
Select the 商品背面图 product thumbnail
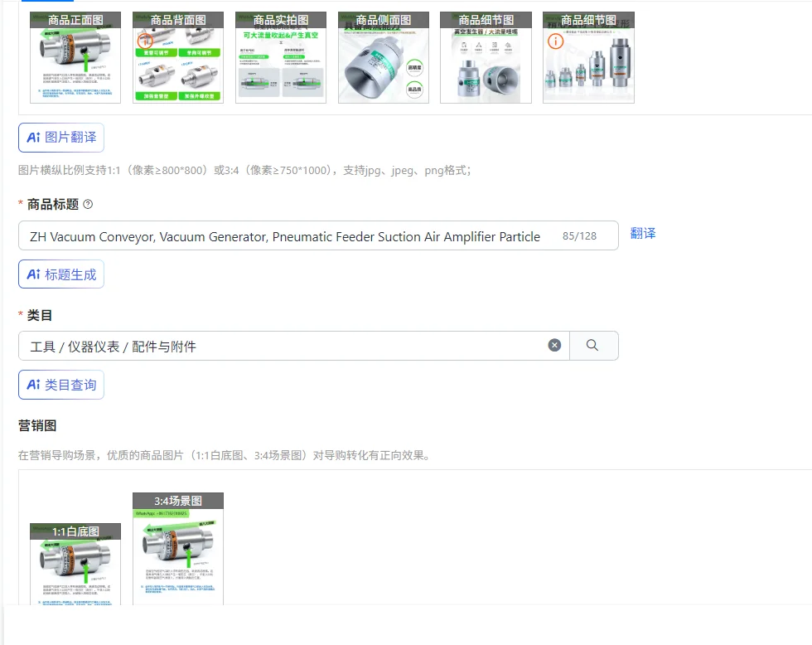tap(177, 56)
